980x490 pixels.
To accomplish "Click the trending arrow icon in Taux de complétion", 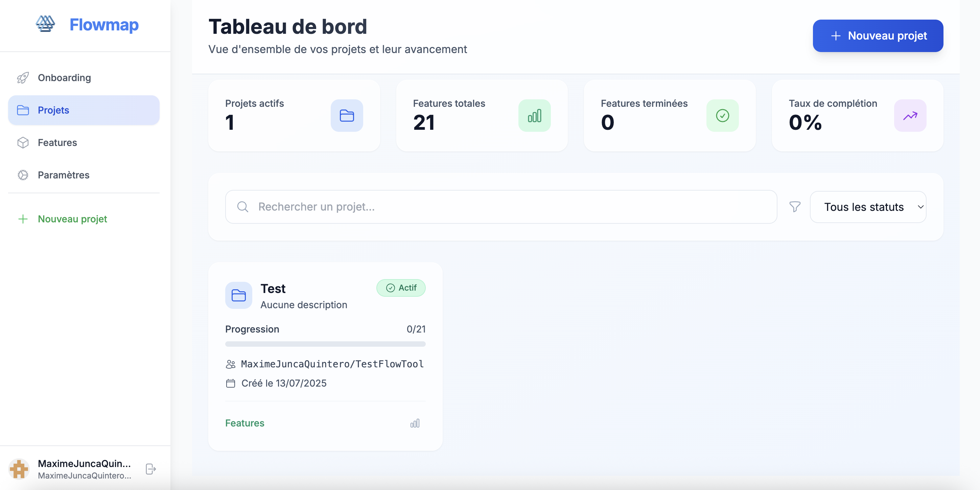I will pyautogui.click(x=910, y=116).
